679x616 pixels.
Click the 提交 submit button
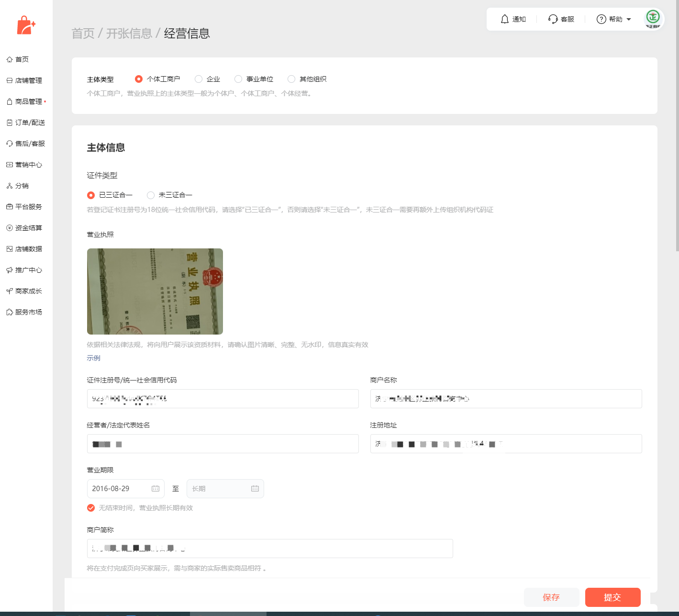[612, 597]
